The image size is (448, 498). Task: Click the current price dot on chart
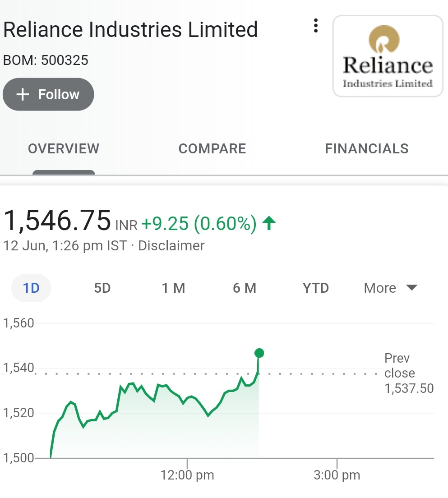(259, 353)
